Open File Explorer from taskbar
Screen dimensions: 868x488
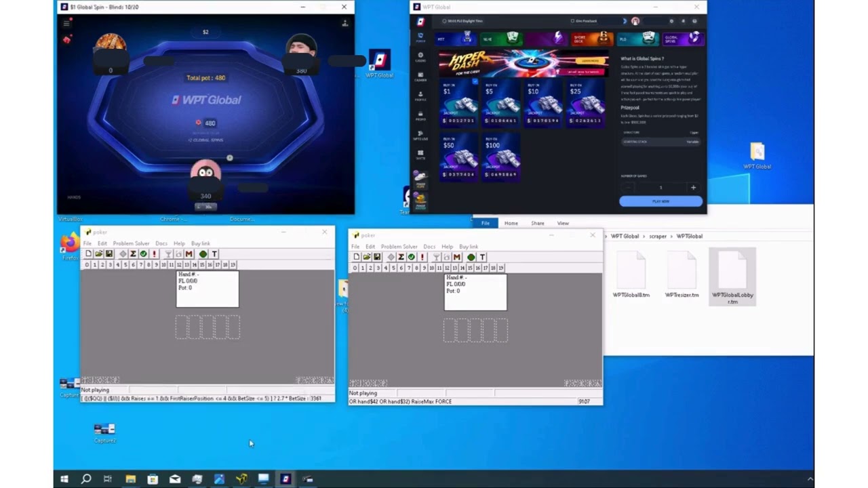click(130, 479)
